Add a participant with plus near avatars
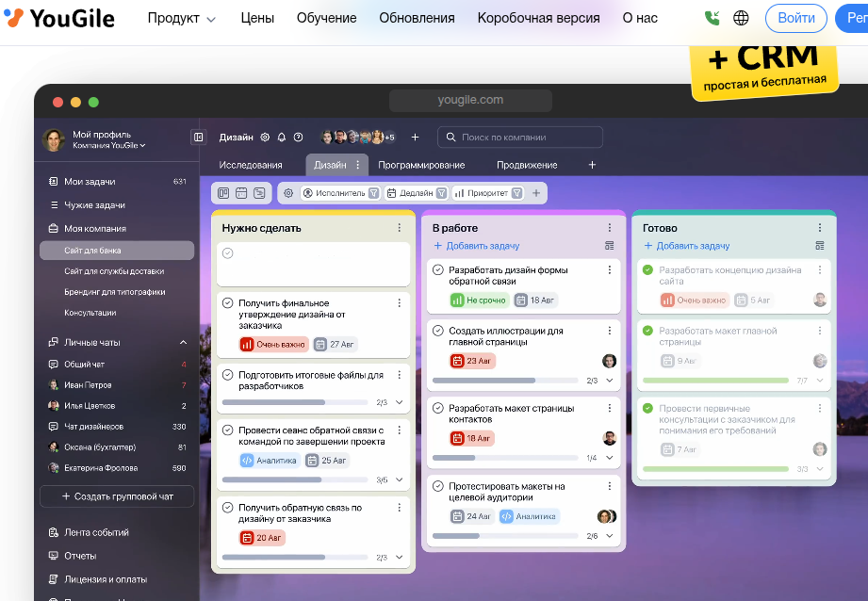The width and height of the screenshot is (868, 601). pyautogui.click(x=416, y=138)
